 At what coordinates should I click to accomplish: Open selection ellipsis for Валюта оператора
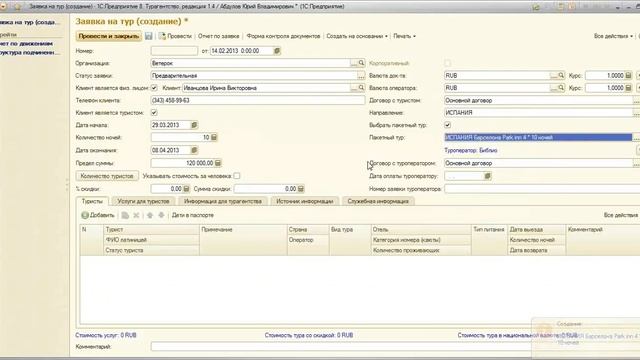point(554,88)
